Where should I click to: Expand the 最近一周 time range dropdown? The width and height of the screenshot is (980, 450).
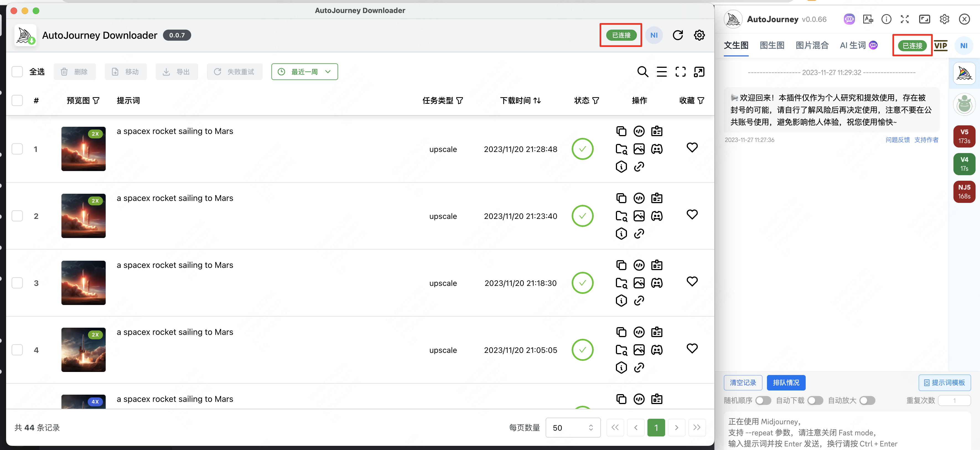point(304,72)
